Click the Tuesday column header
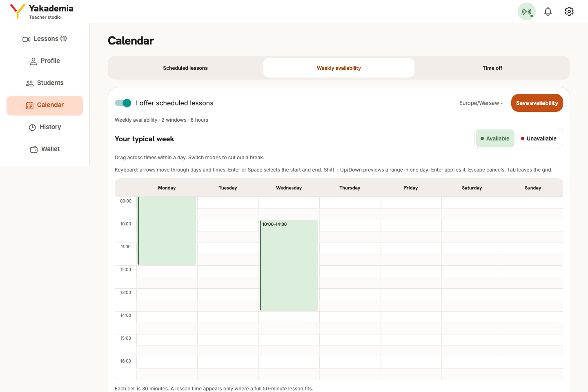Screen dimensions: 588x392 point(228,188)
